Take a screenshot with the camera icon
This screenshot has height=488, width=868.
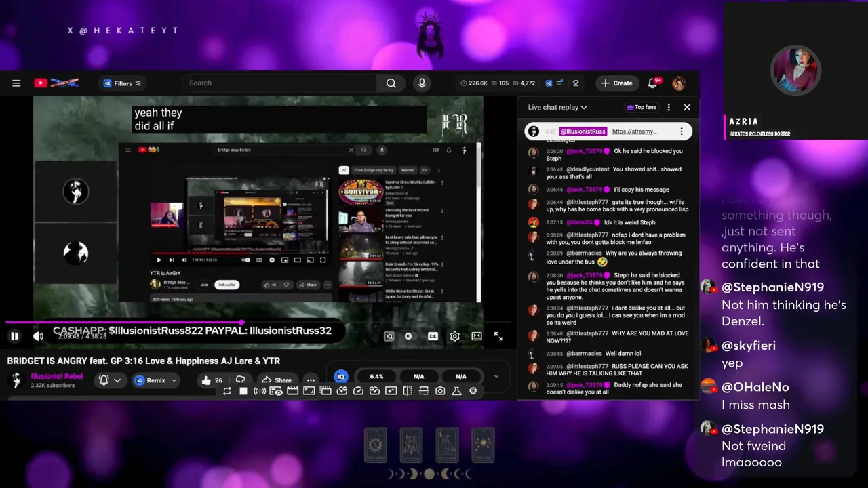(440, 391)
